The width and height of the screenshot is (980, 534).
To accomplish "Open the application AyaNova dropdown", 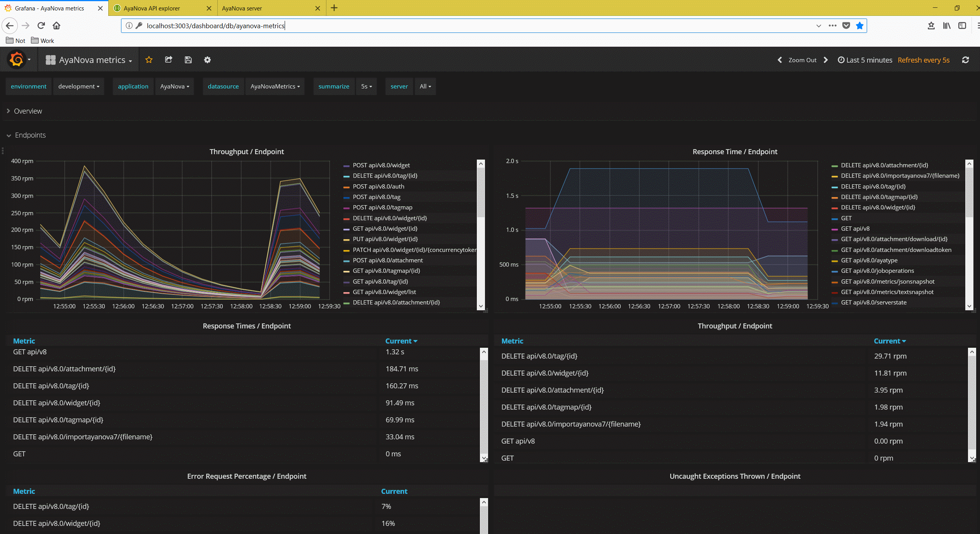I will (174, 86).
